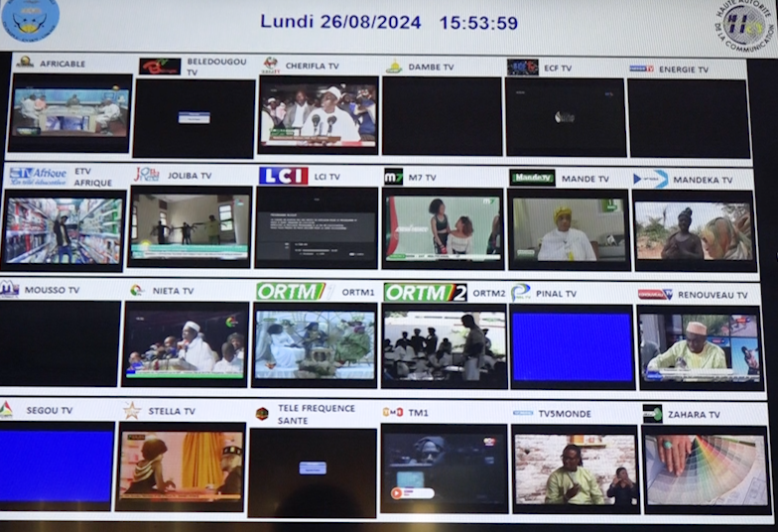Select the ORTM2 channel logo

[425, 292]
